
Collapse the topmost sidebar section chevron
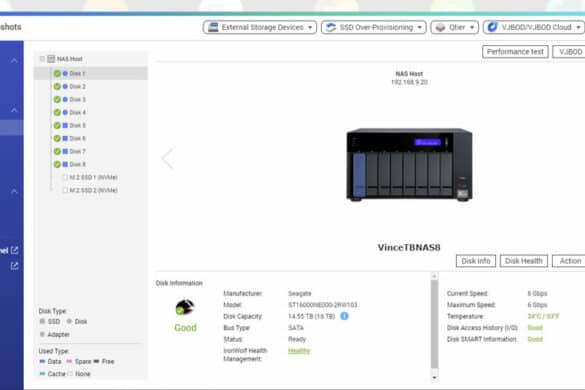(x=14, y=60)
